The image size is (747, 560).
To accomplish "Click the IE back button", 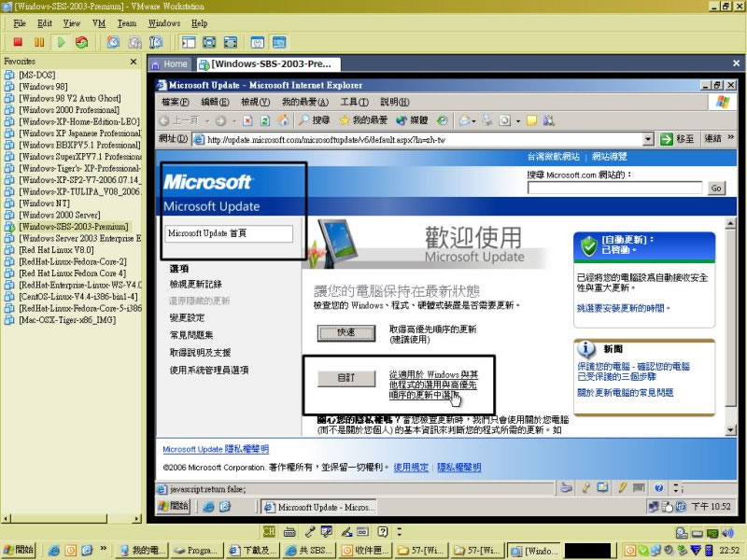I will (178, 120).
